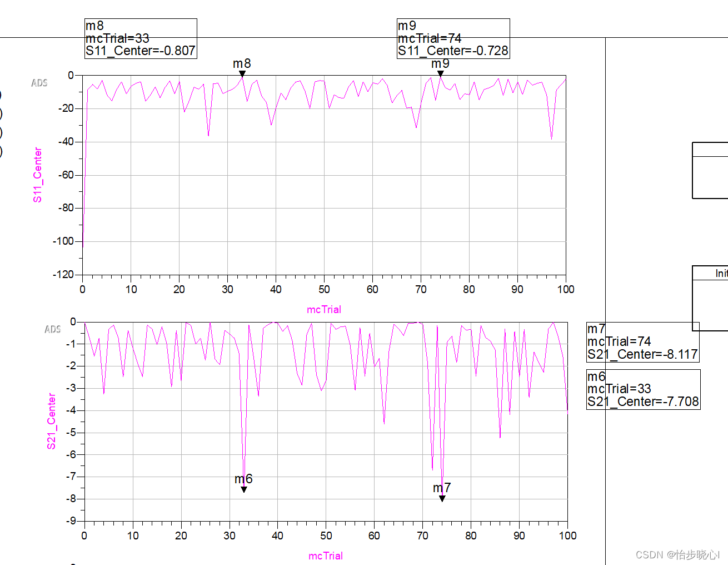Click the S11_Center y-axis label
This screenshot has height=565, width=728.
click(37, 175)
